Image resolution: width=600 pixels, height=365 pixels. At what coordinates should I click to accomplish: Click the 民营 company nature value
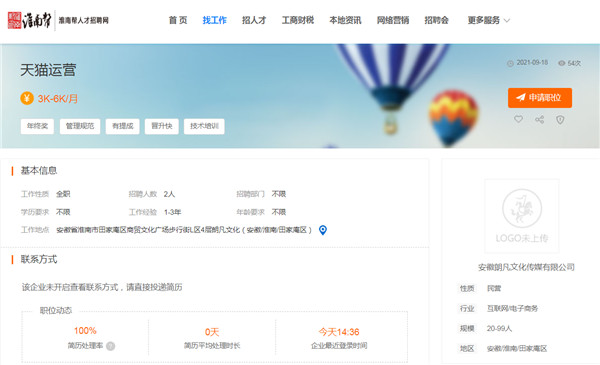tap(494, 288)
